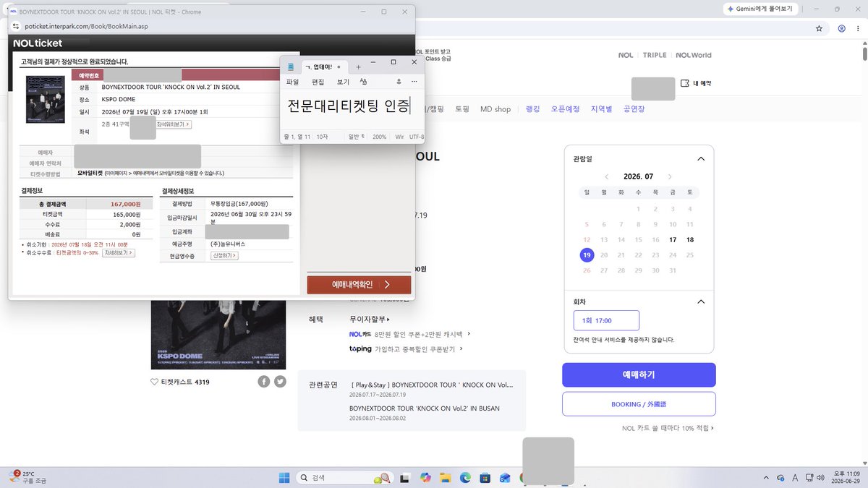The width and height of the screenshot is (868, 488).
Task: Open Notepad's 편집 menu
Action: point(318,82)
